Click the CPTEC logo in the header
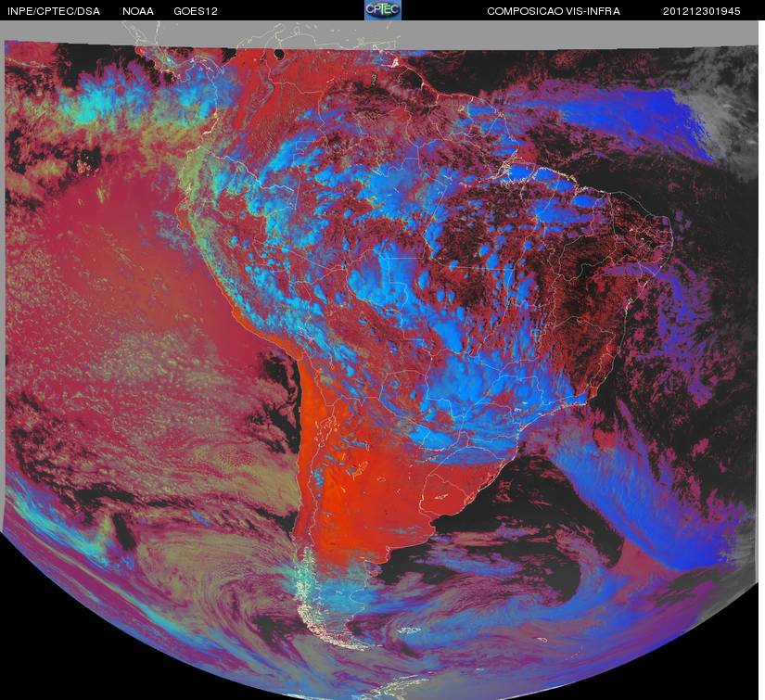Screen dimensions: 765x700 [383, 10]
